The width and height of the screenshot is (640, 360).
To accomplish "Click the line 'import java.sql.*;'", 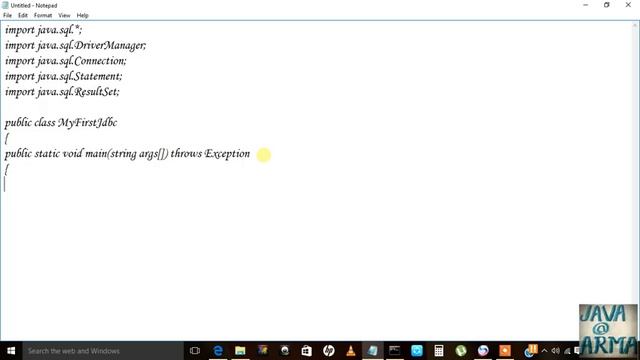I will coord(43,30).
